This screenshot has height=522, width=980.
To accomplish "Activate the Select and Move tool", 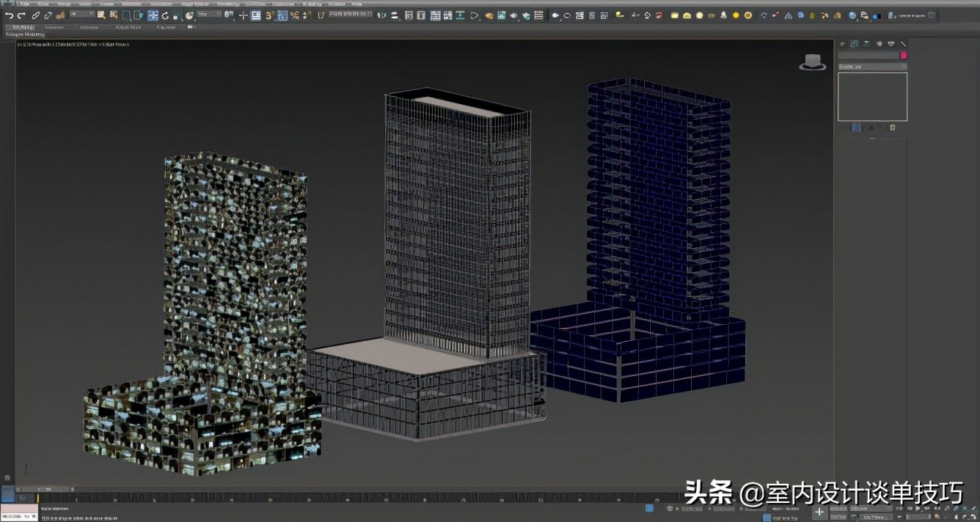I will [x=153, y=15].
